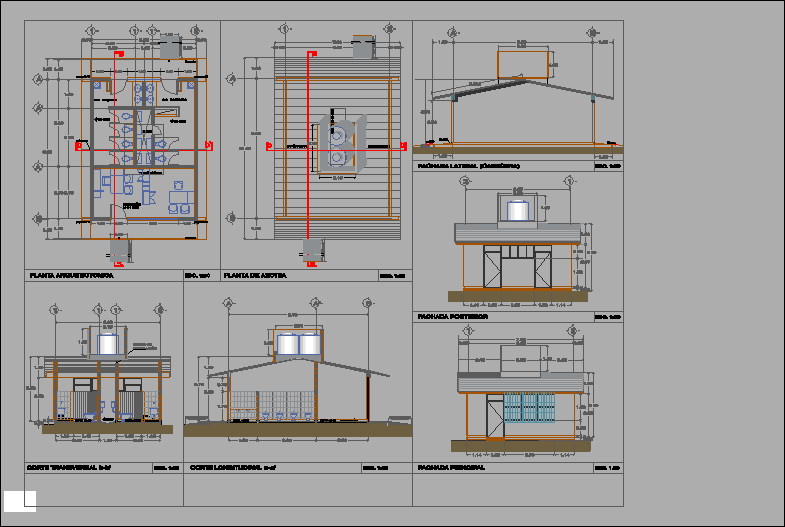Click the white square at bottom-left corner

(x=20, y=500)
